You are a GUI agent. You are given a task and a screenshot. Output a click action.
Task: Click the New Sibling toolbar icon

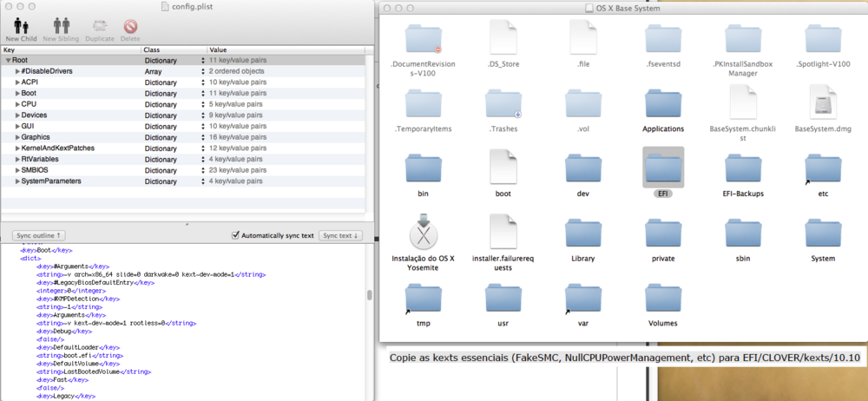[61, 26]
